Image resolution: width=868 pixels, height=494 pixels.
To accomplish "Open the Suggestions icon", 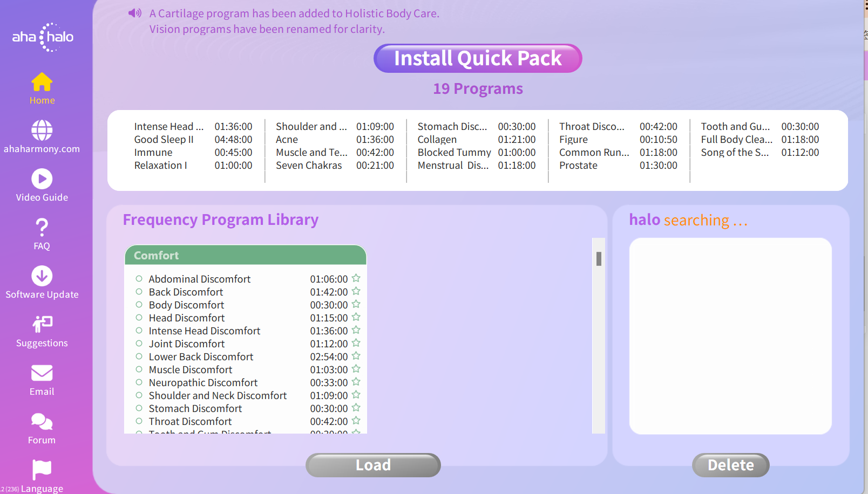I will [x=42, y=324].
